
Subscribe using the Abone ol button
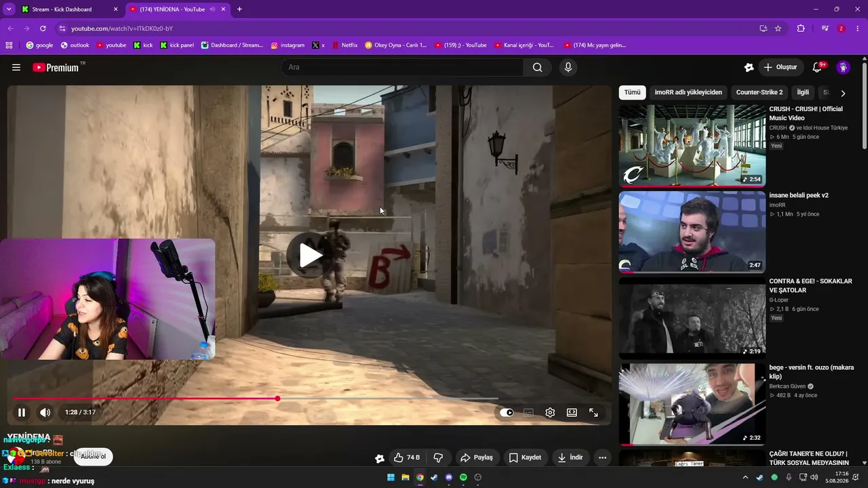click(x=94, y=456)
